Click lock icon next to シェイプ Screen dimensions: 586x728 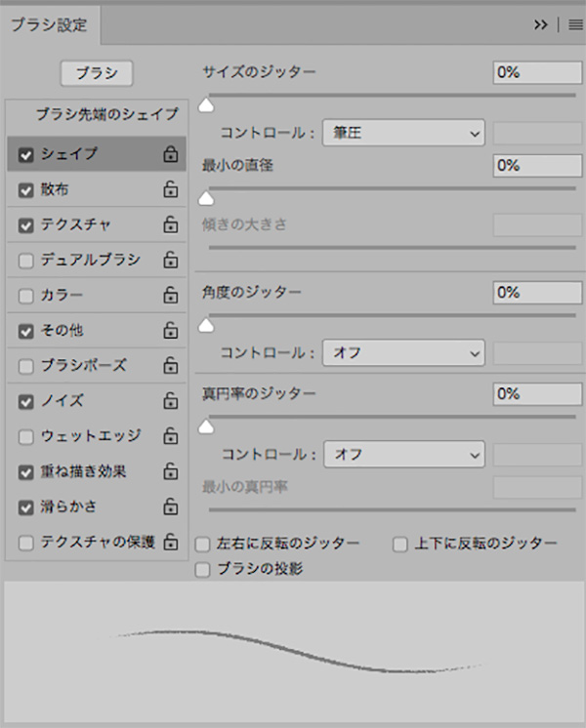[170, 154]
